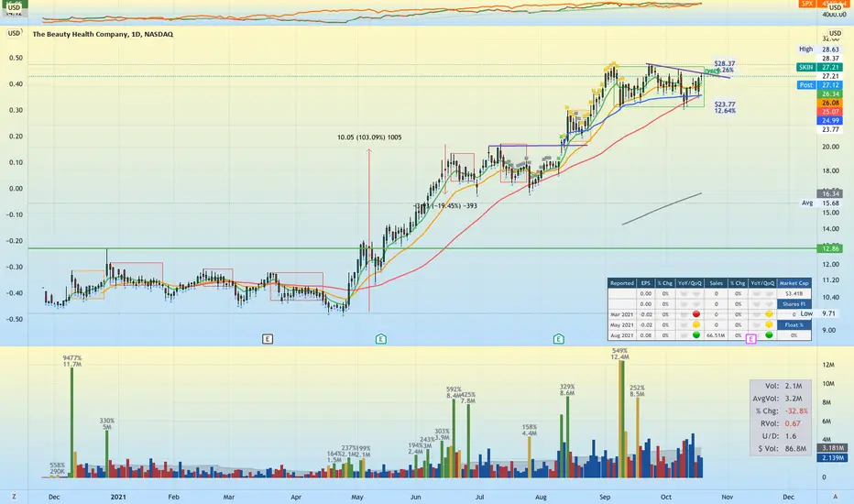Click the blue 24.99 price label
The width and height of the screenshot is (854, 504).
(830, 120)
